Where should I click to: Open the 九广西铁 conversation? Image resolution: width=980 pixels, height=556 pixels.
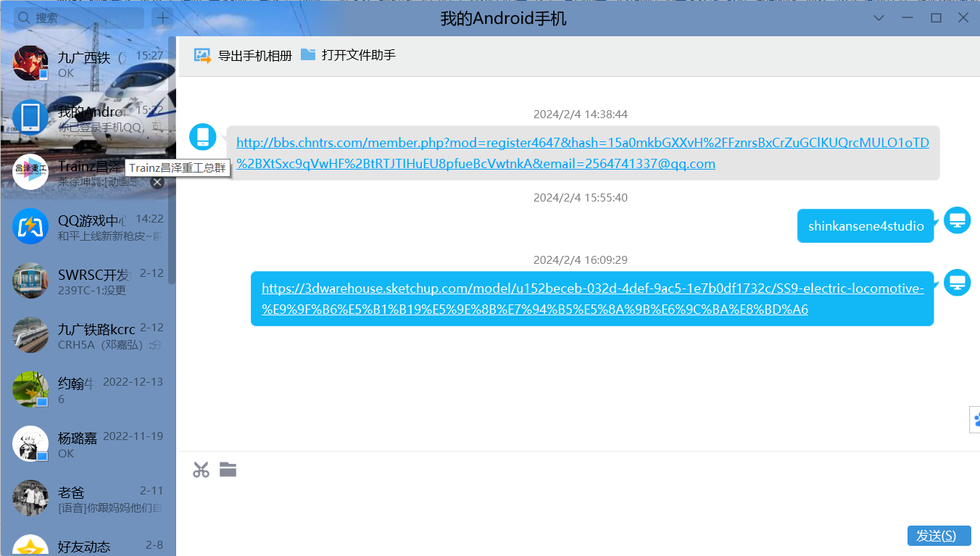point(88,64)
